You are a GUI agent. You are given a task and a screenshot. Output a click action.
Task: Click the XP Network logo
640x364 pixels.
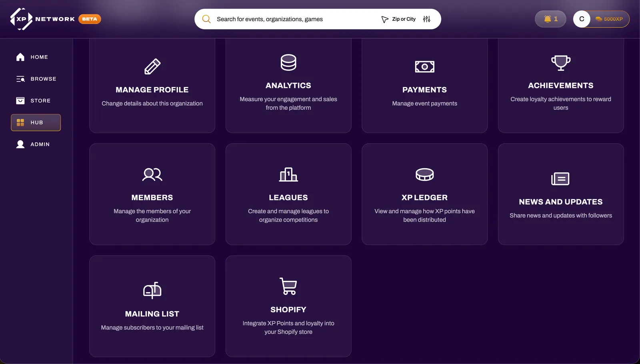tap(22, 18)
